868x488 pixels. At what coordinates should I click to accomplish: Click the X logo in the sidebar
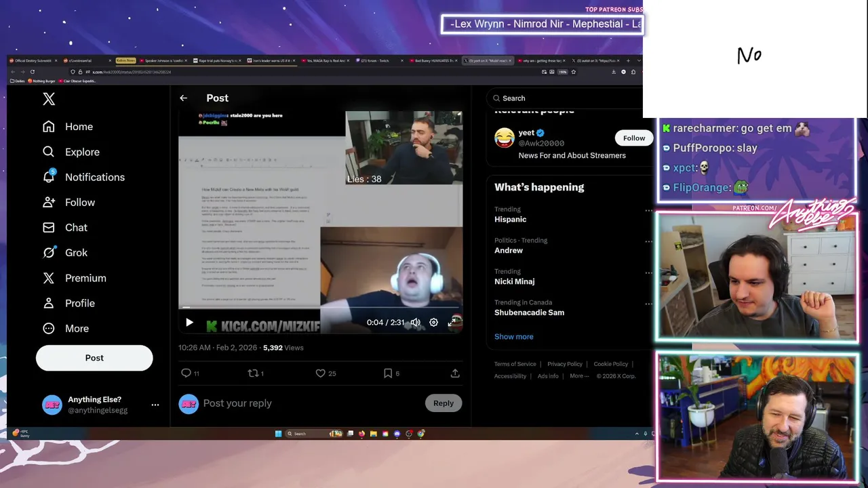tap(49, 99)
